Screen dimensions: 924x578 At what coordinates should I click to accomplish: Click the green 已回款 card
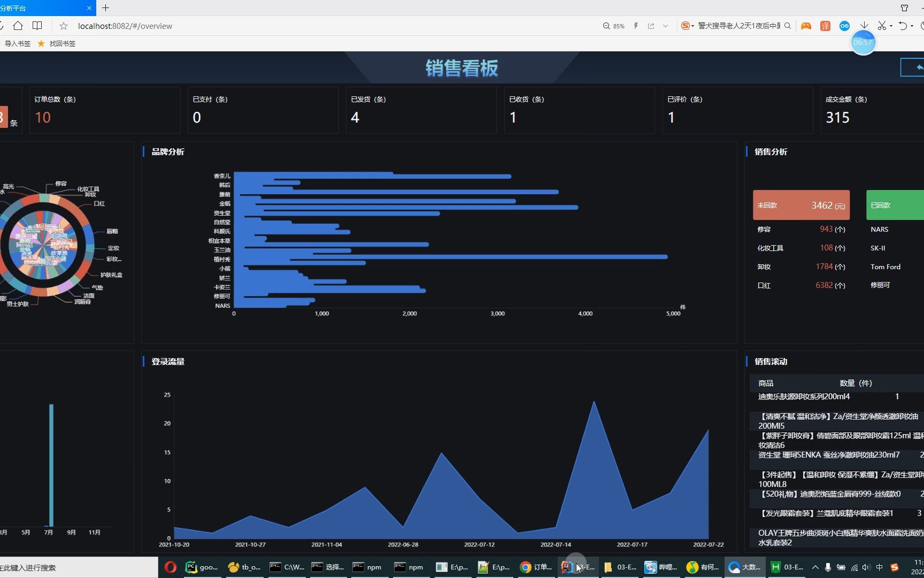[x=895, y=205]
